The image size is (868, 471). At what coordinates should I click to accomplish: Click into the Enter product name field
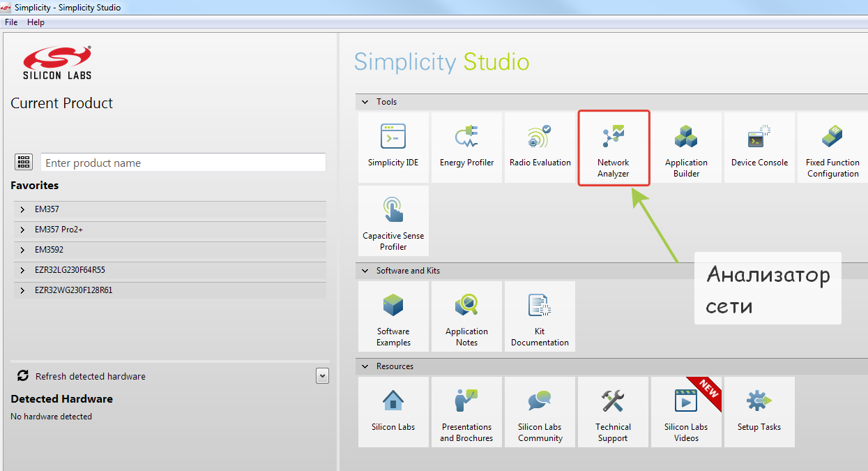point(183,163)
